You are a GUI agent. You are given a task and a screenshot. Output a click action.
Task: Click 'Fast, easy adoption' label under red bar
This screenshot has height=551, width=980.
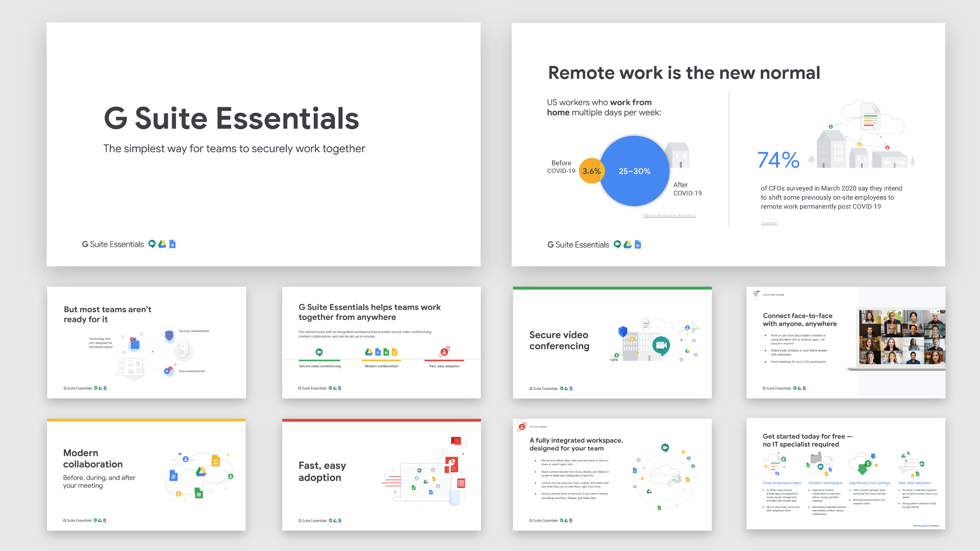pyautogui.click(x=444, y=366)
